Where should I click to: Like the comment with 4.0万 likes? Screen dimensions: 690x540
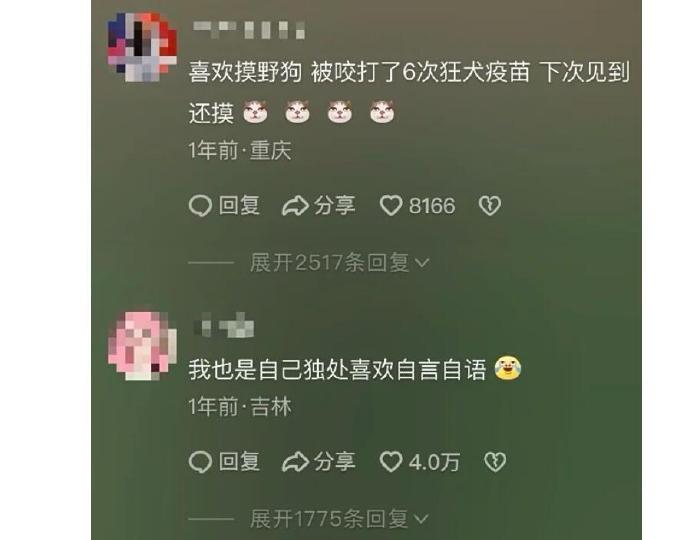(x=391, y=462)
